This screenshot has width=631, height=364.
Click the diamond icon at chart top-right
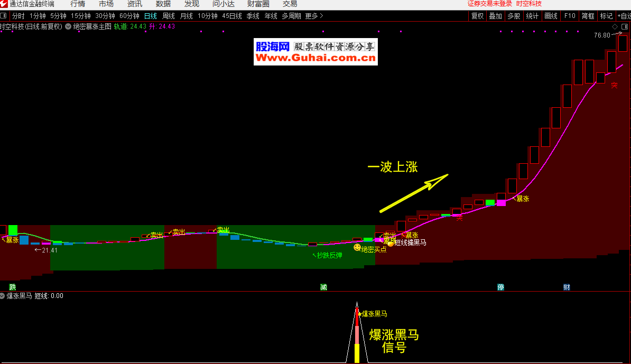[x=615, y=26]
